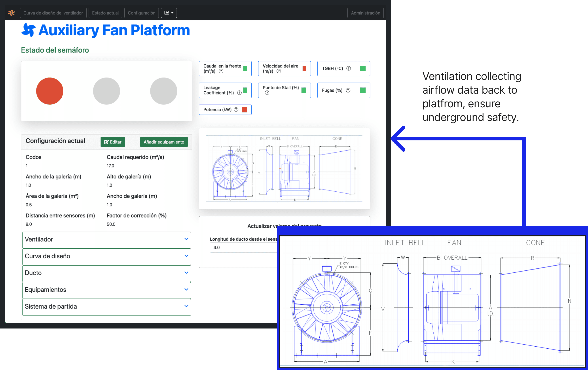This screenshot has height=370, width=588.
Task: Expand the Ventilador section
Action: [106, 240]
